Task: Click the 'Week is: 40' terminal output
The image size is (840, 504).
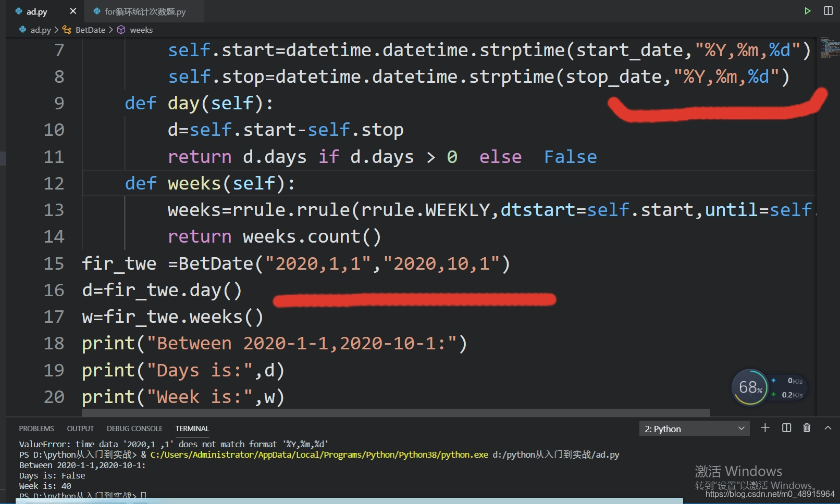Action: click(45, 486)
